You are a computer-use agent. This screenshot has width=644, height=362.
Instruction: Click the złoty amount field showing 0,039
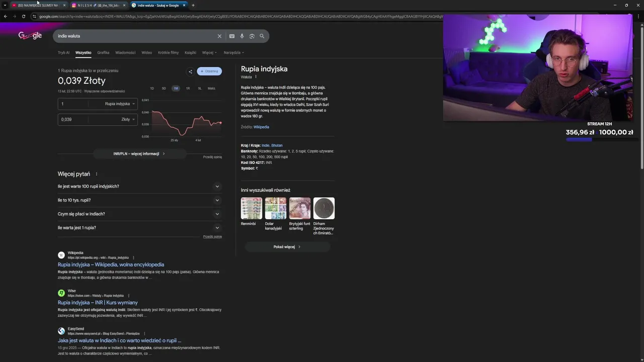click(73, 120)
